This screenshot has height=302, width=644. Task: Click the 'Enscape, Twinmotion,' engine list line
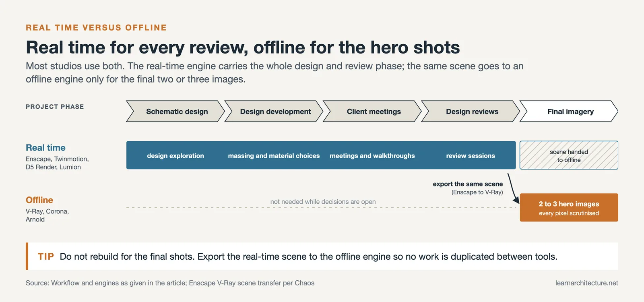57,159
